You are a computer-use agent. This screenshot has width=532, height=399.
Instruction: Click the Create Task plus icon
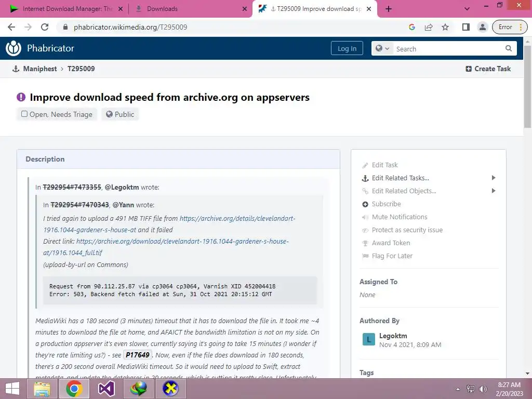pos(469,69)
